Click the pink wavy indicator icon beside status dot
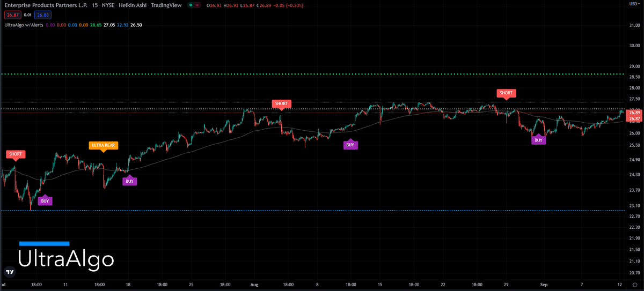 pos(198,5)
